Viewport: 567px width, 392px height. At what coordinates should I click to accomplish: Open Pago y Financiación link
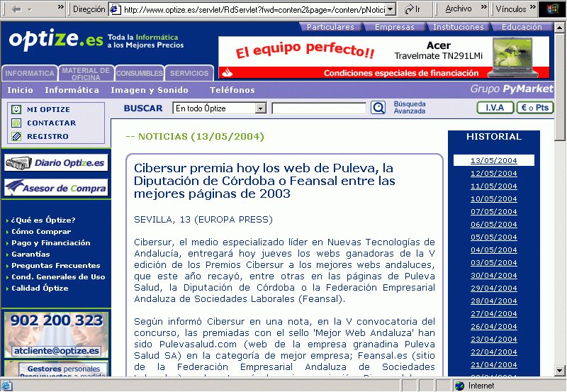click(x=50, y=242)
